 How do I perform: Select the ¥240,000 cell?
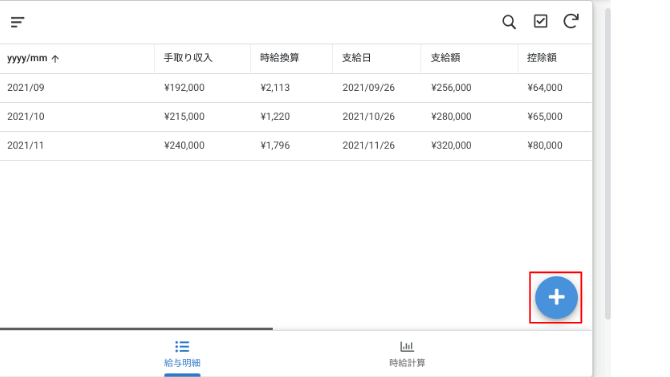pyautogui.click(x=184, y=146)
